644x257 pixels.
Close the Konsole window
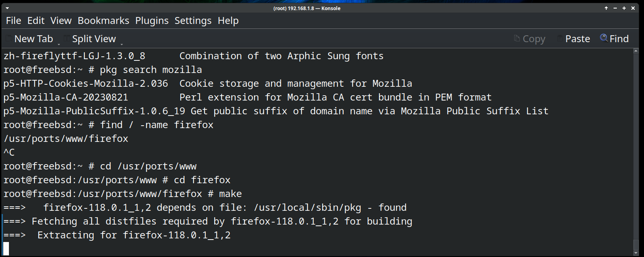633,8
